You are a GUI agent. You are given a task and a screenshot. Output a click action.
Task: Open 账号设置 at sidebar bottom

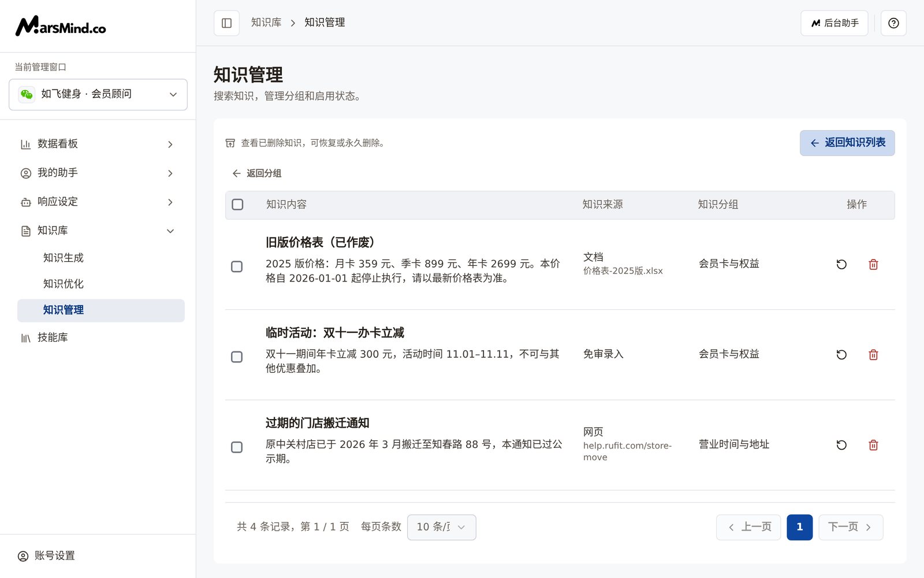(46, 556)
